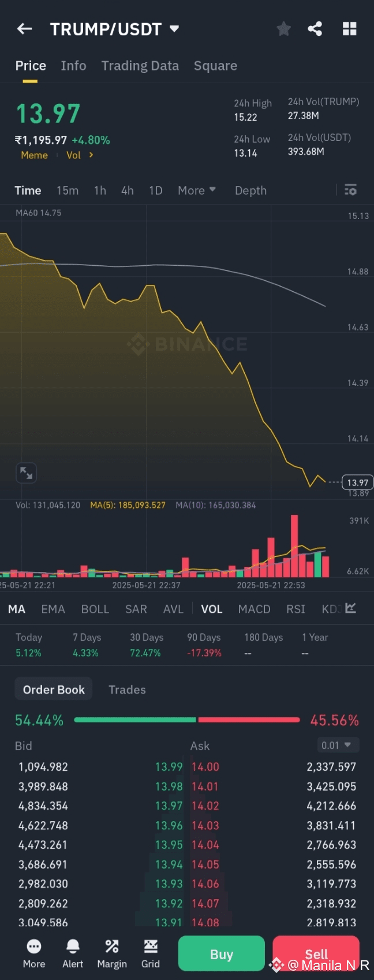Tap the share icon
This screenshot has width=374, height=980.
315,29
